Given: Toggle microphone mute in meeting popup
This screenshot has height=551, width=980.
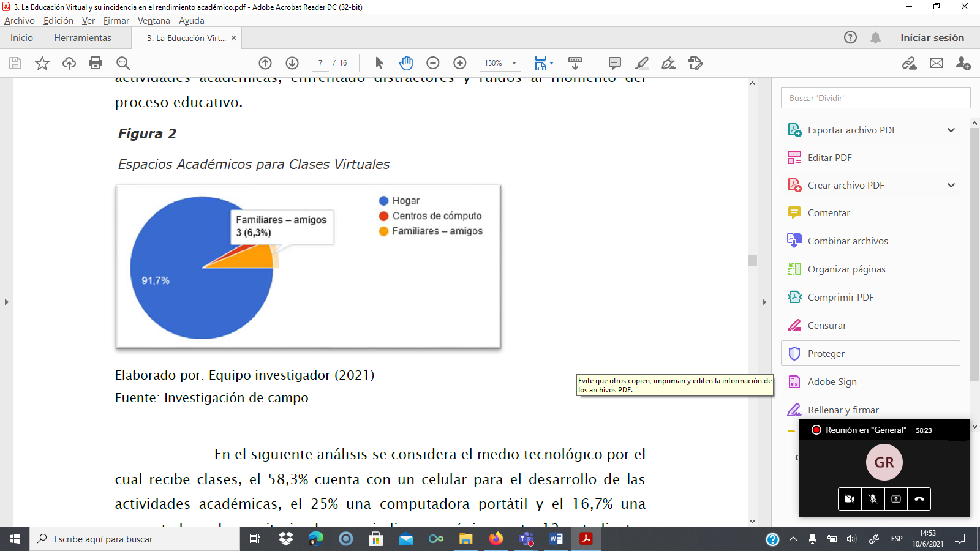Looking at the screenshot, I should [x=873, y=499].
